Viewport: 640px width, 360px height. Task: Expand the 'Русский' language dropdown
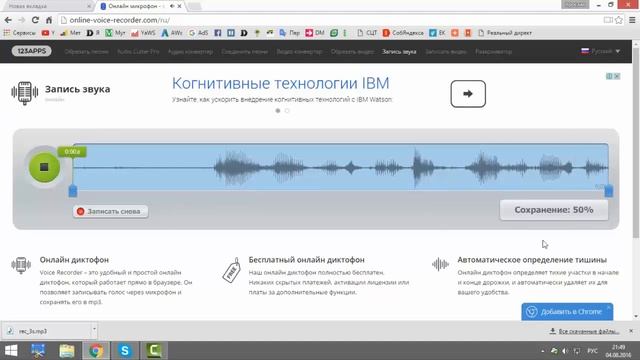pyautogui.click(x=600, y=51)
